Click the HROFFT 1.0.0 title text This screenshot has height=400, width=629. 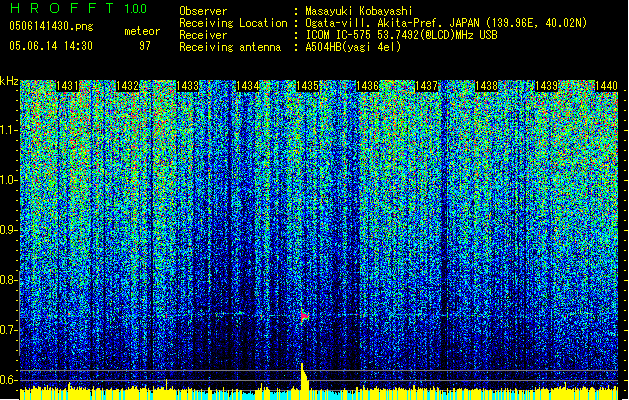pyautogui.click(x=78, y=8)
